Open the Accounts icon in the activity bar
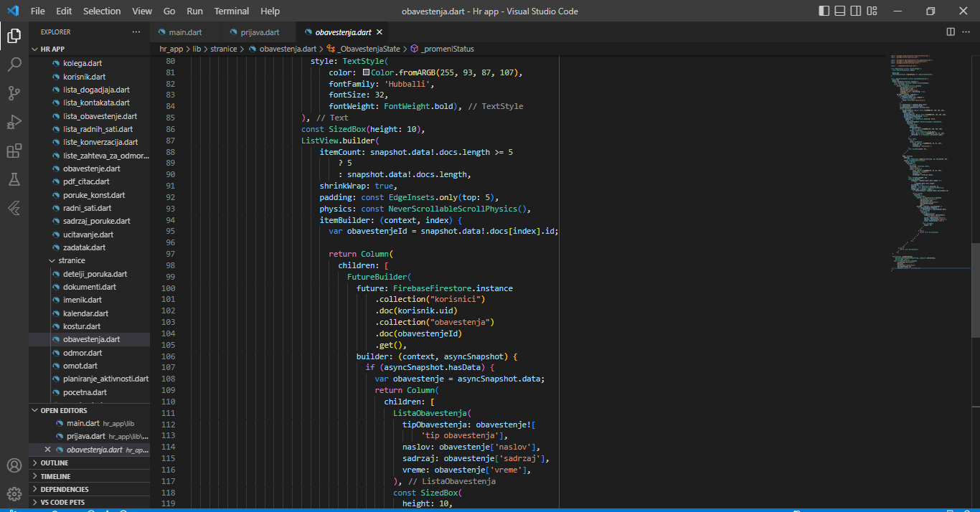The height and width of the screenshot is (512, 980). click(x=14, y=465)
